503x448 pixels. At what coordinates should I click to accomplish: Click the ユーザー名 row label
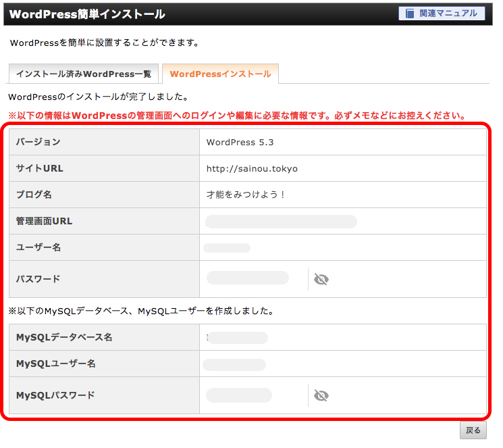tap(38, 247)
